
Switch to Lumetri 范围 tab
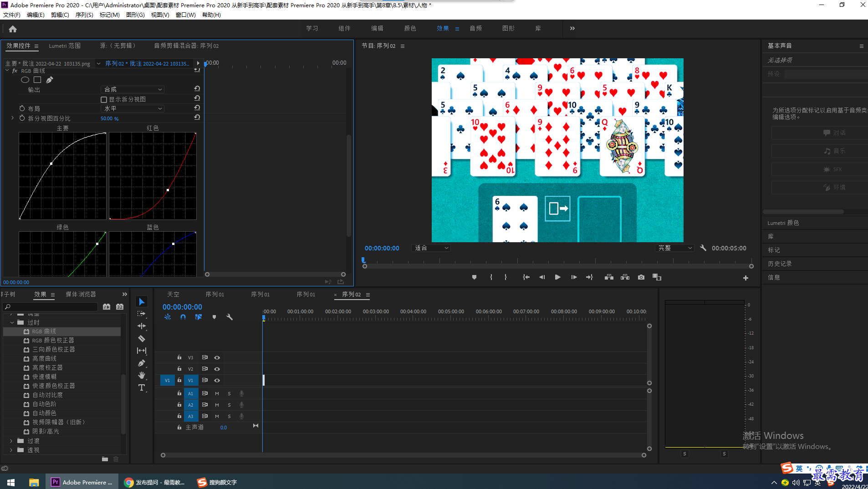(65, 46)
